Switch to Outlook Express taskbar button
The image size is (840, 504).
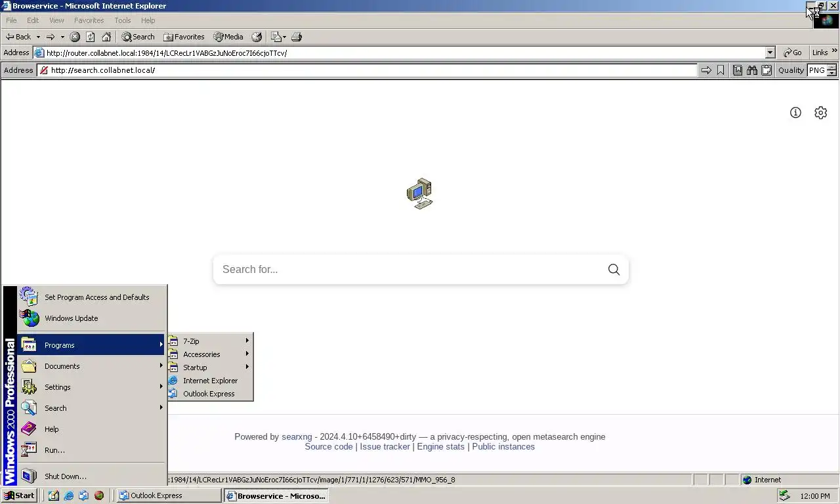tap(169, 495)
